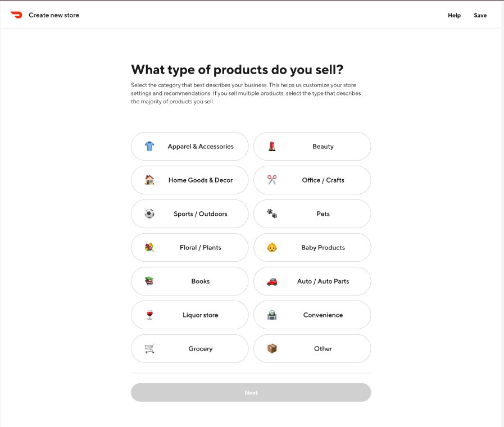This screenshot has height=427, width=504.
Task: Open Help from the top bar
Action: pyautogui.click(x=454, y=15)
